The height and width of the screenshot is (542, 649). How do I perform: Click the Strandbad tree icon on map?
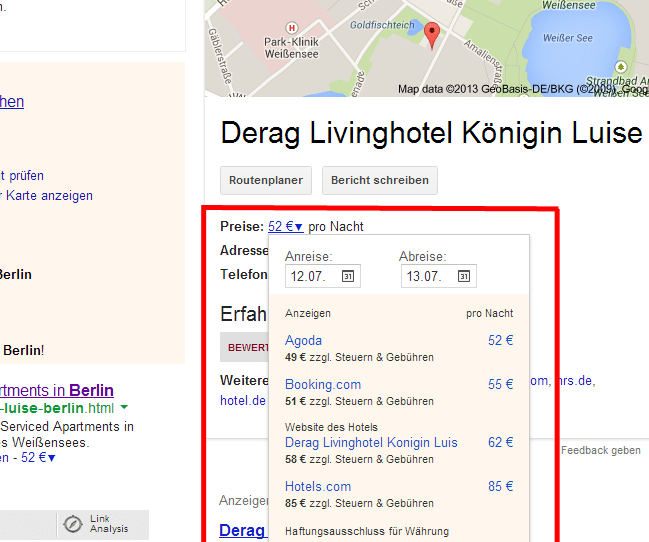click(620, 67)
